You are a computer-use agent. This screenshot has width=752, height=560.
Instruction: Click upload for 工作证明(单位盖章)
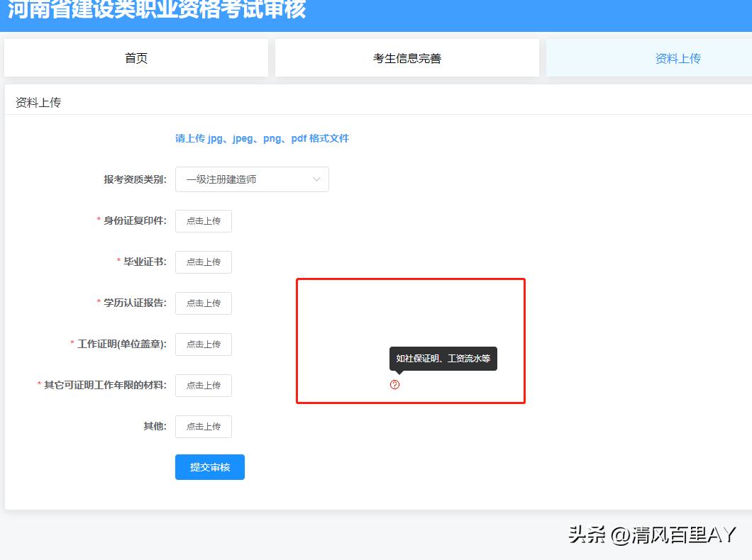point(203,344)
